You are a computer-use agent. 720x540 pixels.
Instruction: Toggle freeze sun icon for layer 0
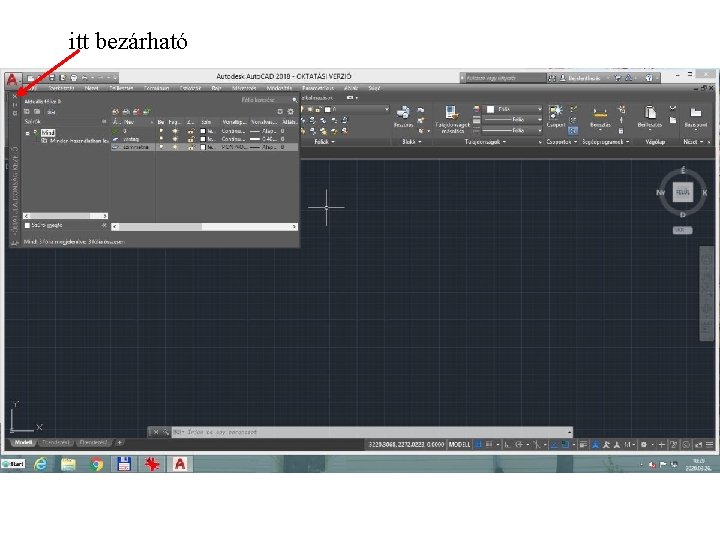175,131
